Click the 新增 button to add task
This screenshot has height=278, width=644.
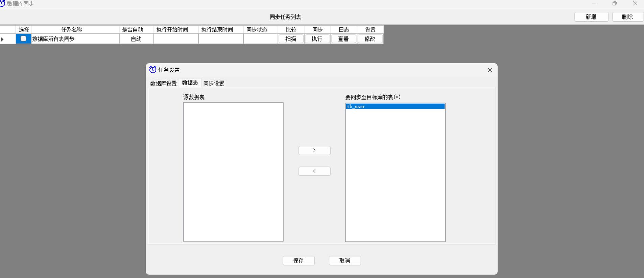click(x=591, y=17)
